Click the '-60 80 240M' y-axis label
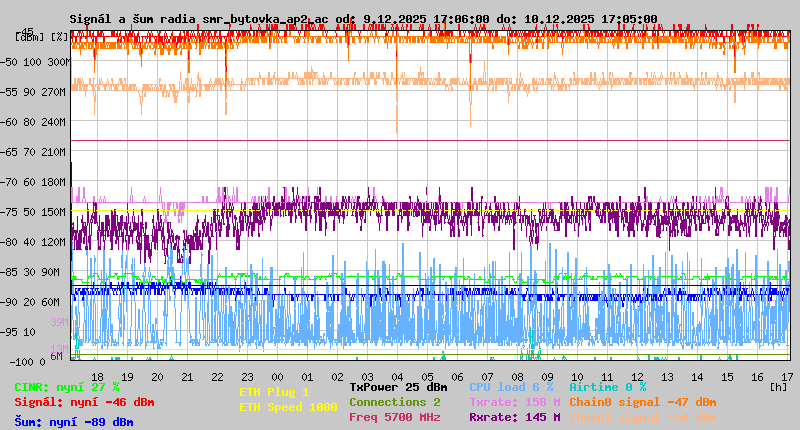The image size is (800, 430). [33, 122]
